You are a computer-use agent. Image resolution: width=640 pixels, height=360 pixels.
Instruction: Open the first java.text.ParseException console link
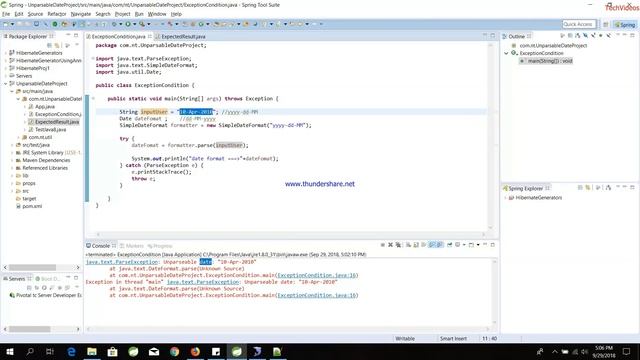pyautogui.click(x=122, y=262)
